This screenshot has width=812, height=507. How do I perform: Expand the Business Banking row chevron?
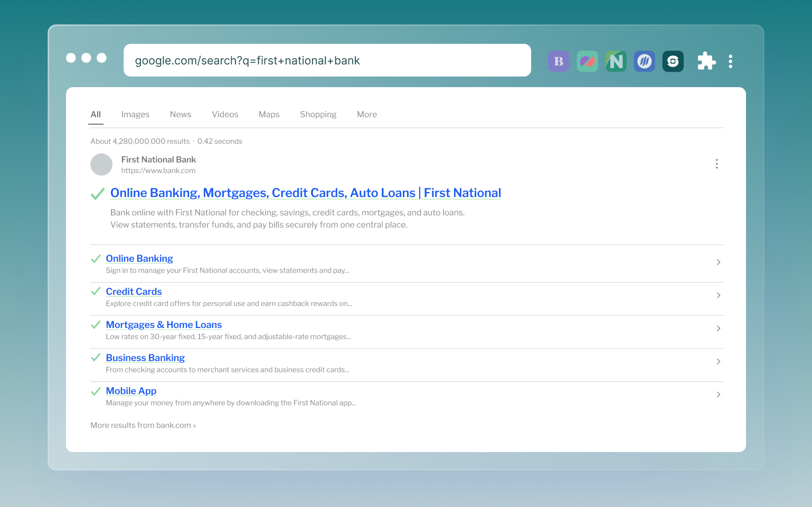click(x=719, y=362)
